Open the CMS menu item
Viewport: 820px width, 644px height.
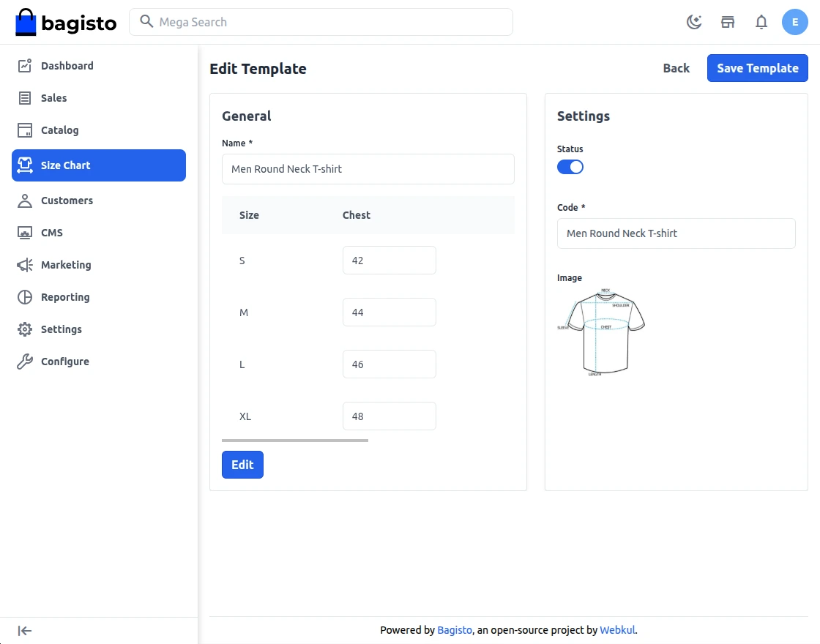[52, 233]
